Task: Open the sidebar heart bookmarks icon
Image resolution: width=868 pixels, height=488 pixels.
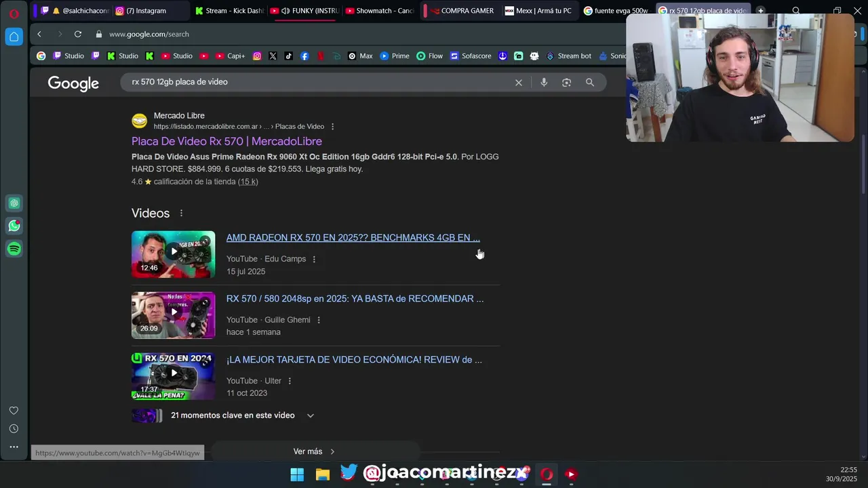Action: coord(14,411)
